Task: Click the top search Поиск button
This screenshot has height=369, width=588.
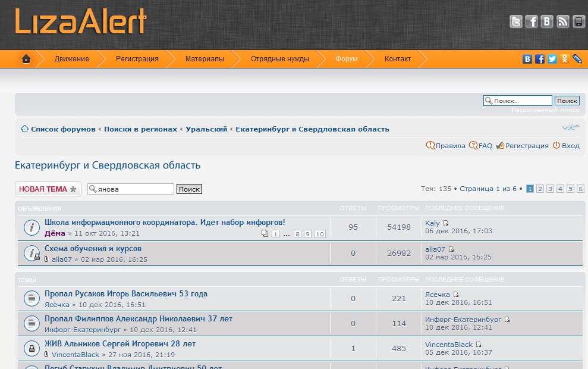Action: (567, 101)
